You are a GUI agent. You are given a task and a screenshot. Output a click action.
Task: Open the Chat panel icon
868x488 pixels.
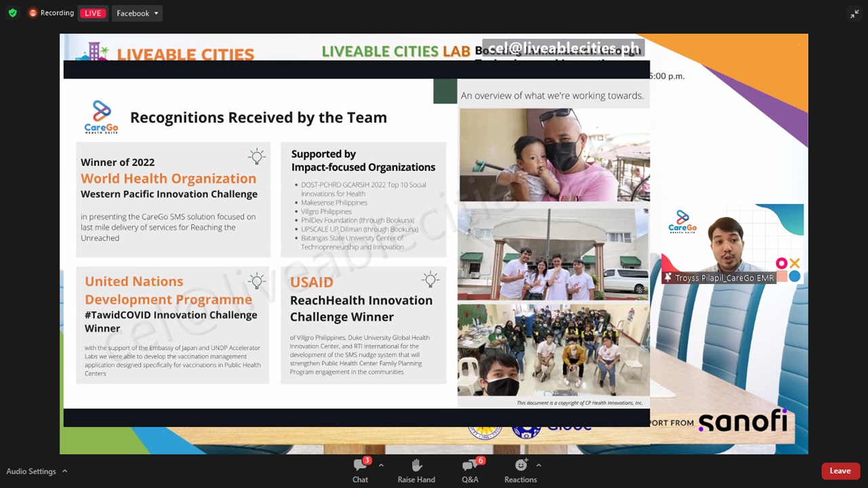coord(360,466)
